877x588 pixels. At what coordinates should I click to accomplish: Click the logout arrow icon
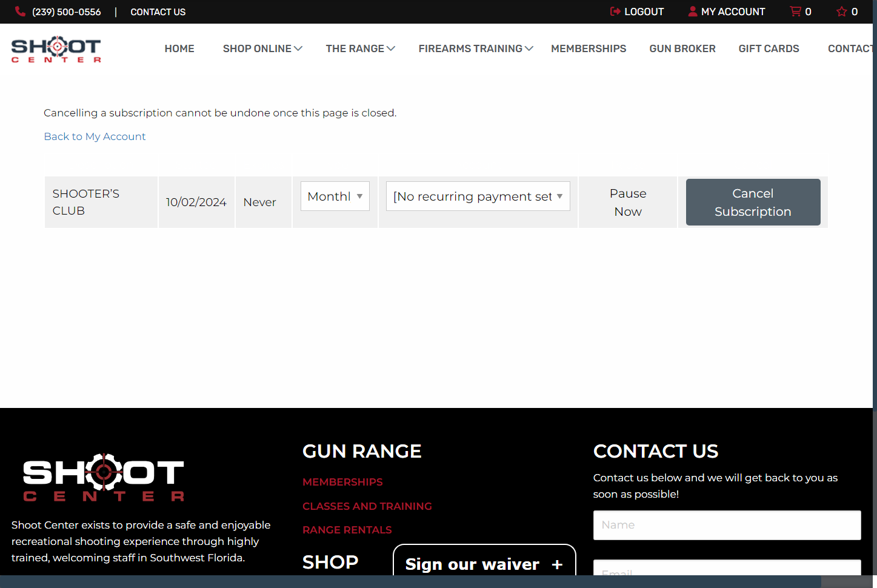point(615,12)
